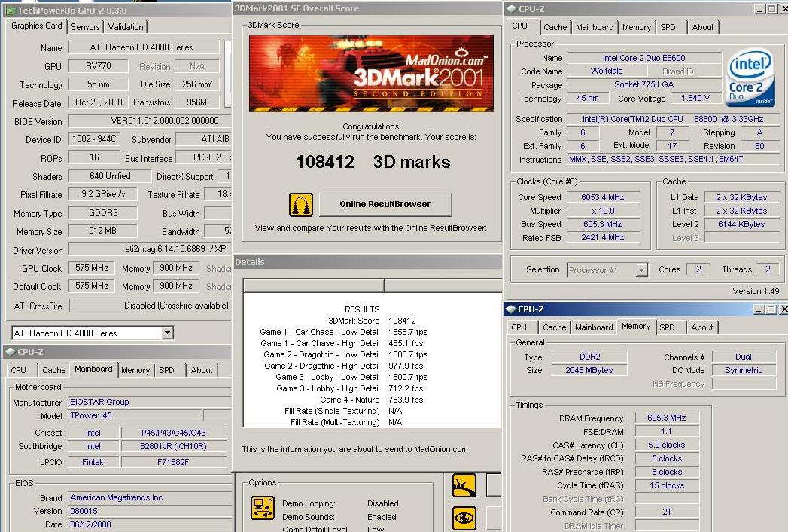
Task: Click the BIOS Version field in GPU-Z
Action: point(150,121)
